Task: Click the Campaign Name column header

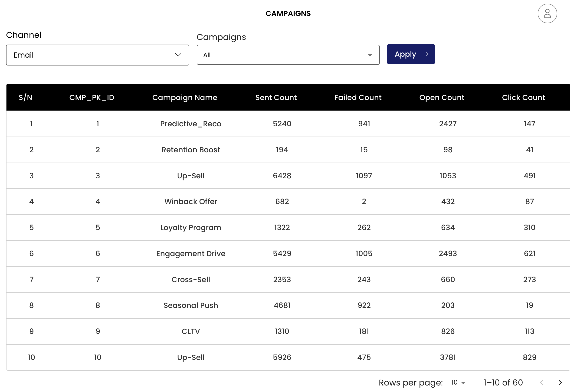Action: pos(184,98)
